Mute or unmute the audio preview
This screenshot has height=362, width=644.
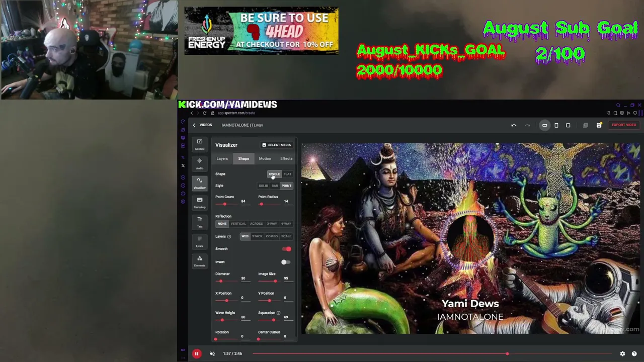click(212, 354)
